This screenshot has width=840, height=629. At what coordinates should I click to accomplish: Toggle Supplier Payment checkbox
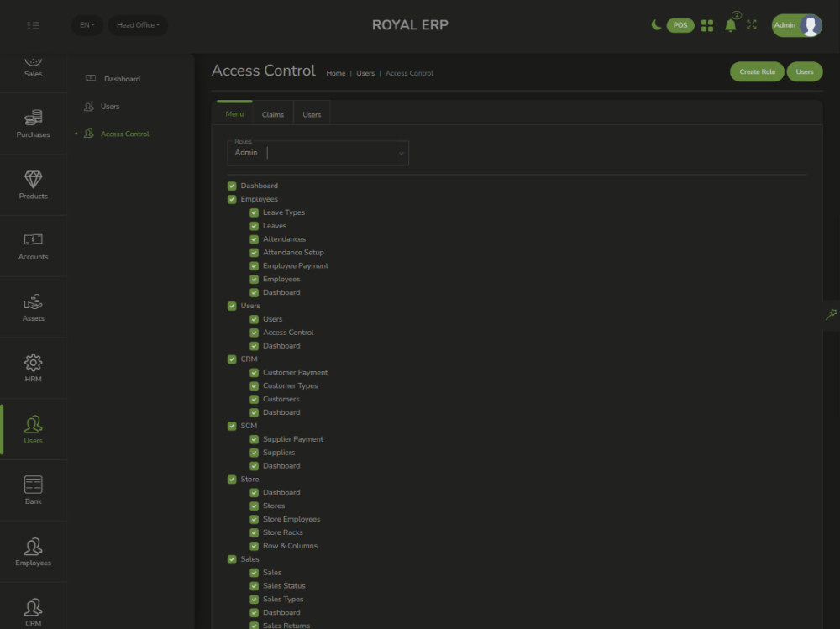(x=255, y=439)
